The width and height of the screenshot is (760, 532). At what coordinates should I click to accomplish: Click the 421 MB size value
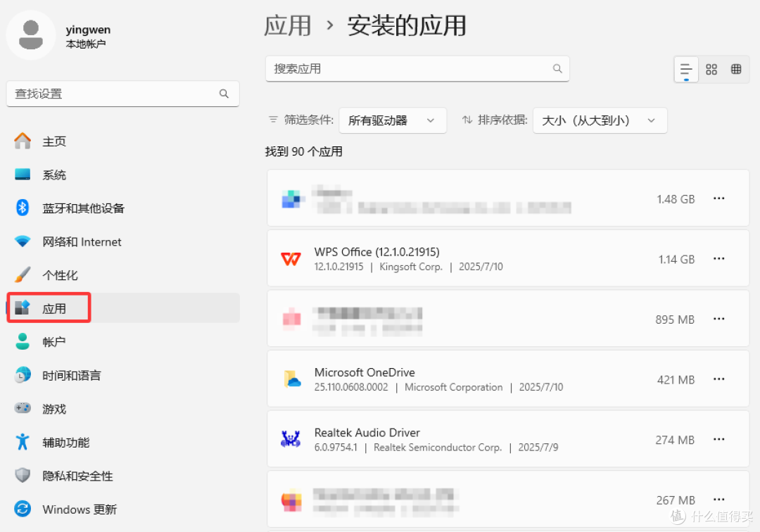pos(676,380)
